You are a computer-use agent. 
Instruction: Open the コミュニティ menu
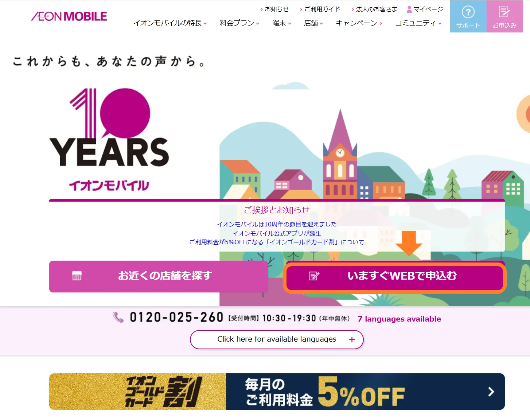pyautogui.click(x=418, y=23)
